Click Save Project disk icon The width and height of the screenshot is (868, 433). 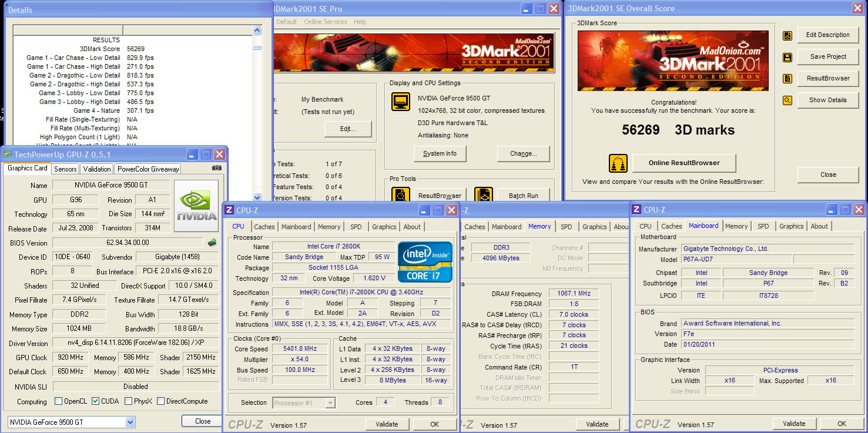coord(787,57)
